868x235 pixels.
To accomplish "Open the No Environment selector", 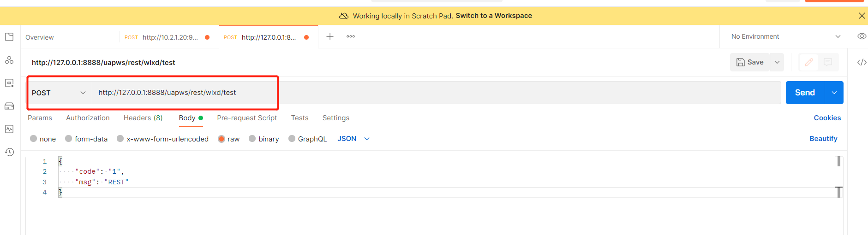I will 786,36.
